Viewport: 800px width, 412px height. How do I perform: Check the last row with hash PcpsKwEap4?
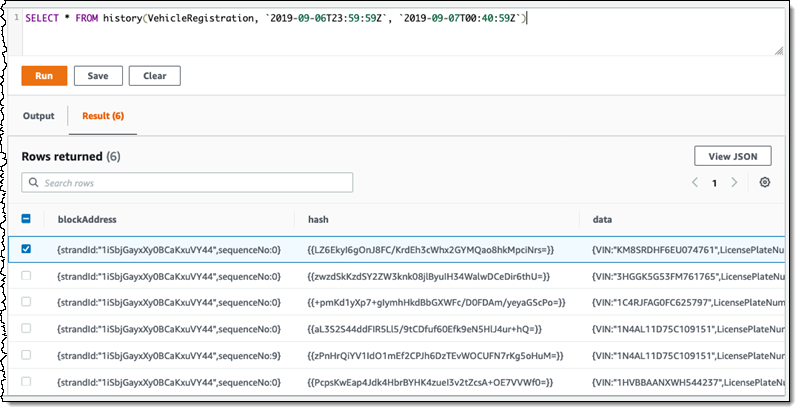coord(26,382)
